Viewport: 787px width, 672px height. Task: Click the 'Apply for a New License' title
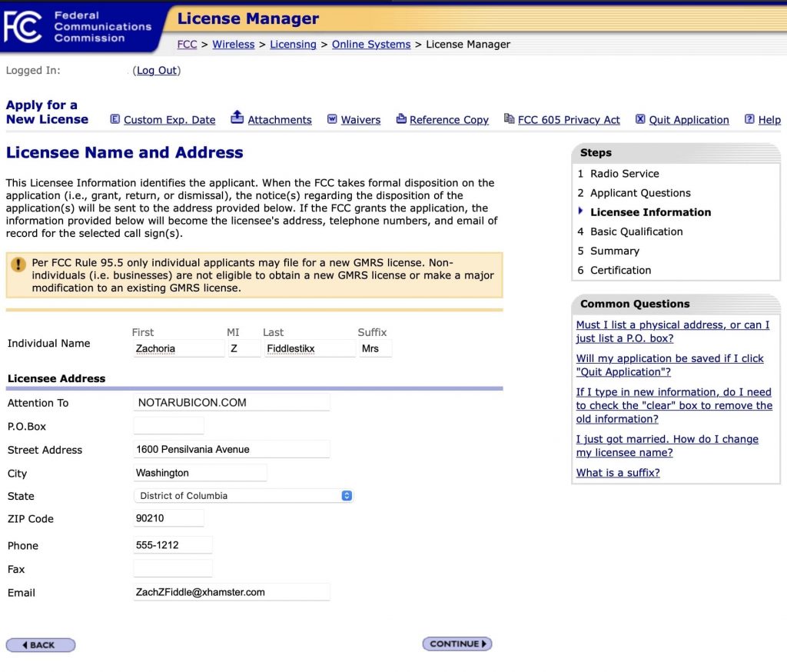tap(47, 112)
